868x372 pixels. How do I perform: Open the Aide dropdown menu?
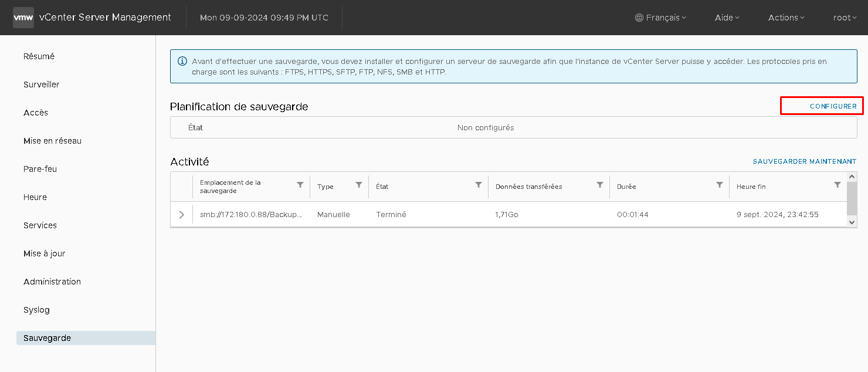pyautogui.click(x=727, y=18)
